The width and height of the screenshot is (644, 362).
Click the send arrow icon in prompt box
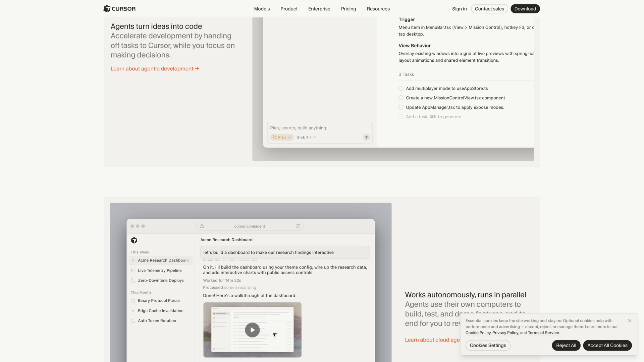click(366, 137)
